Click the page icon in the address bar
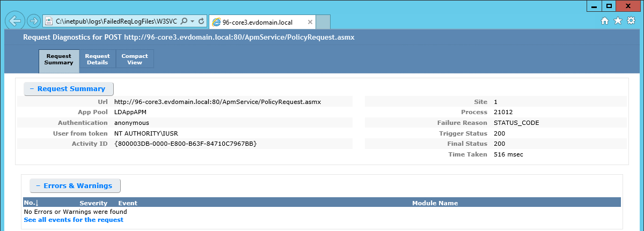Viewport: 644px width, 231px height. [49, 21]
